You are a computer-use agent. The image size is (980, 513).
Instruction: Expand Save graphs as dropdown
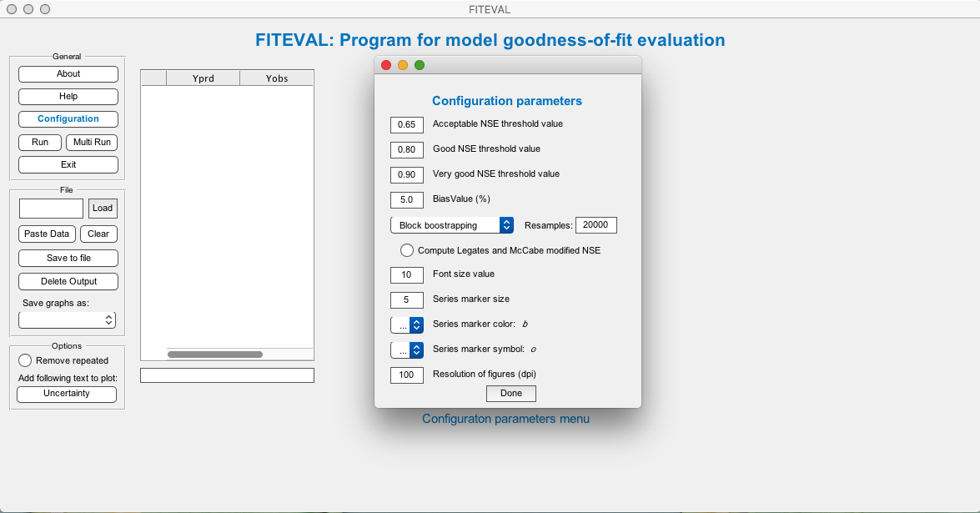point(67,319)
